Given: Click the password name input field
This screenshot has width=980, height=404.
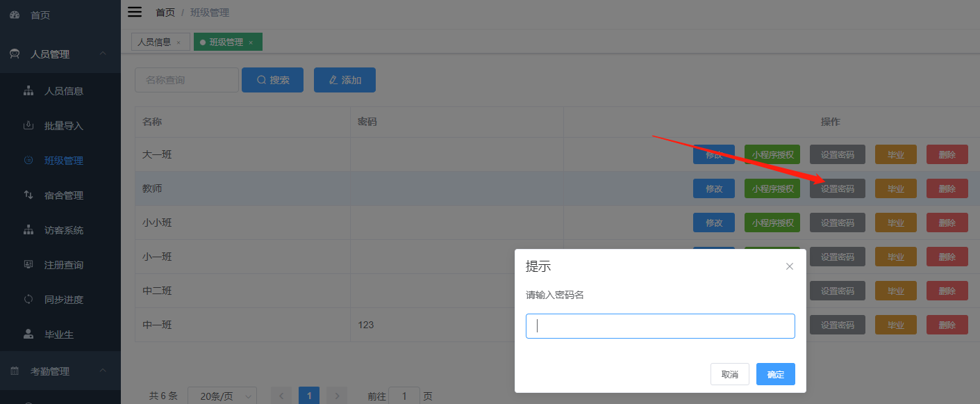Looking at the screenshot, I should click(x=660, y=326).
